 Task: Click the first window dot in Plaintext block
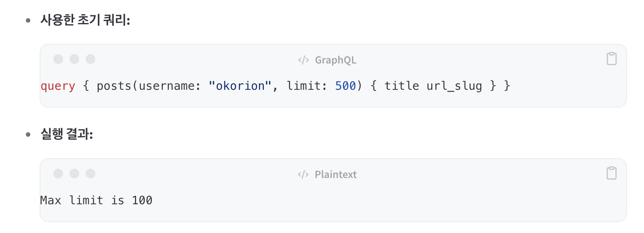tap(58, 174)
